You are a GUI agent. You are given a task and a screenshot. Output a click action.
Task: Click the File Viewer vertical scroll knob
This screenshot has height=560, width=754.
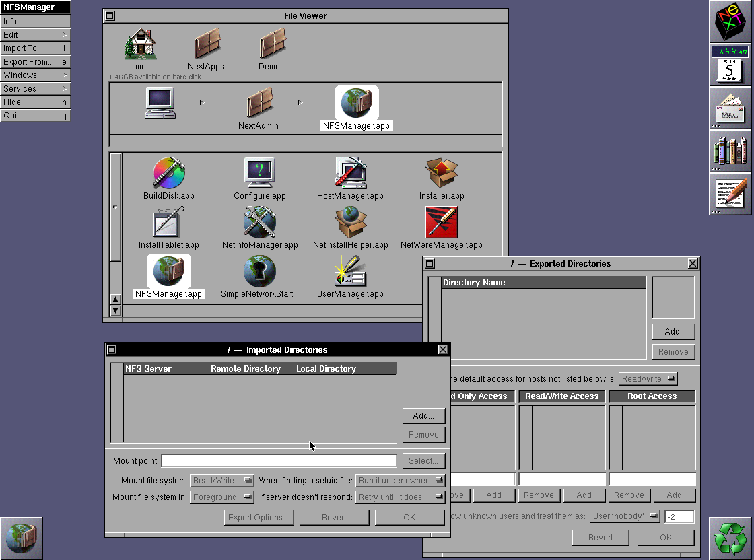pos(115,207)
